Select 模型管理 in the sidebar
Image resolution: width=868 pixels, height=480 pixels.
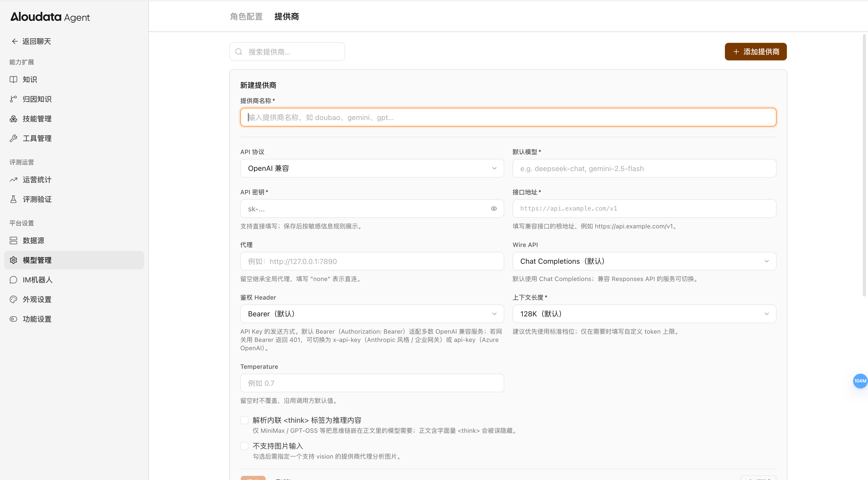pos(74,260)
